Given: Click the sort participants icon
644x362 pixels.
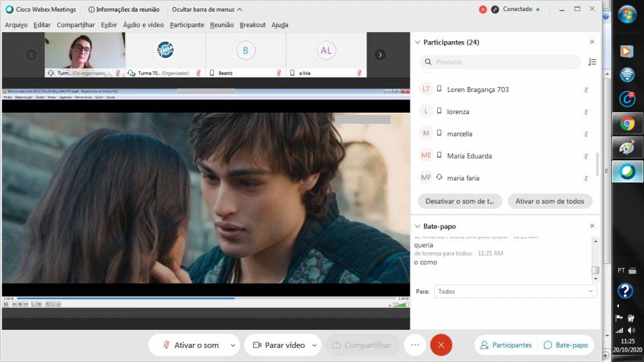Looking at the screenshot, I should 592,62.
